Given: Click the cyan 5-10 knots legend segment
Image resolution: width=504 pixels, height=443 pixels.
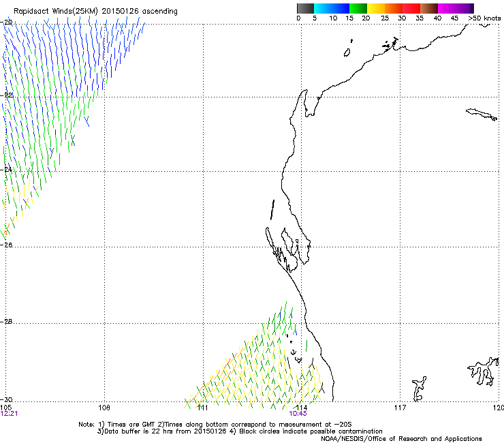Looking at the screenshot, I should (x=323, y=8).
